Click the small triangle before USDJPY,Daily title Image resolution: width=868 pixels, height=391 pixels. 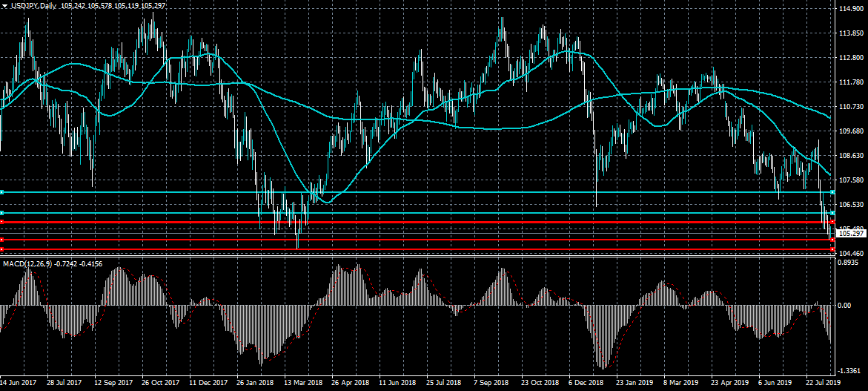(4, 5)
